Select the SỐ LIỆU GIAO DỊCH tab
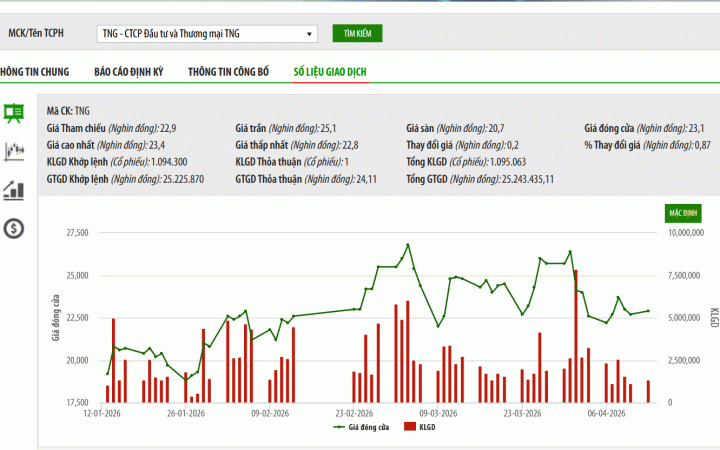This screenshot has width=720, height=450. (x=330, y=72)
